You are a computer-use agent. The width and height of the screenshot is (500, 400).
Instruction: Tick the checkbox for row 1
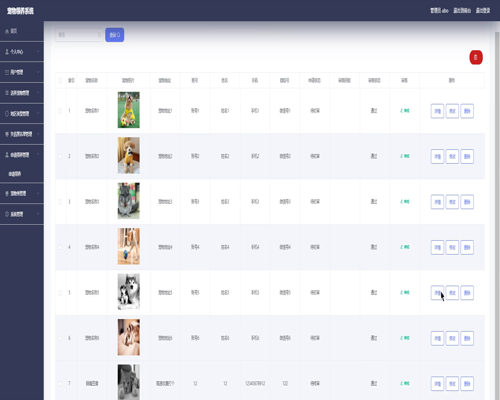(60, 111)
